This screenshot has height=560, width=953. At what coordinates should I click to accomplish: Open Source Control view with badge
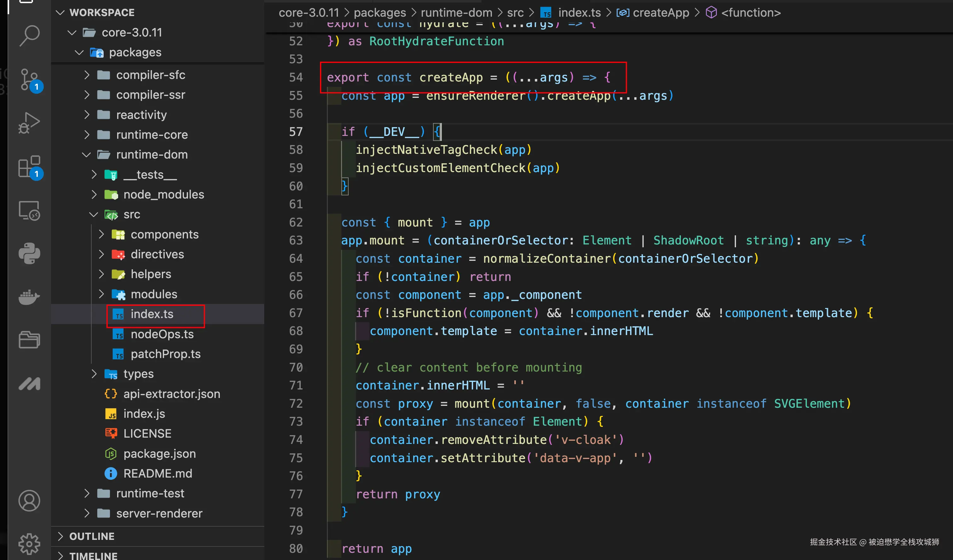pos(29,80)
